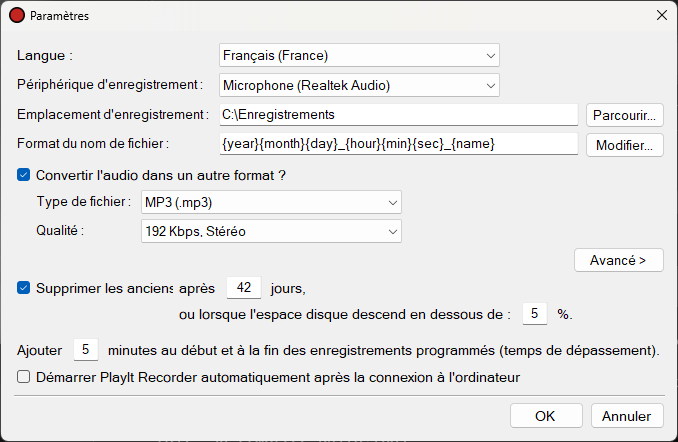Image resolution: width=678 pixels, height=442 pixels.
Task: Close the Paramètres dialog
Action: 662,15
